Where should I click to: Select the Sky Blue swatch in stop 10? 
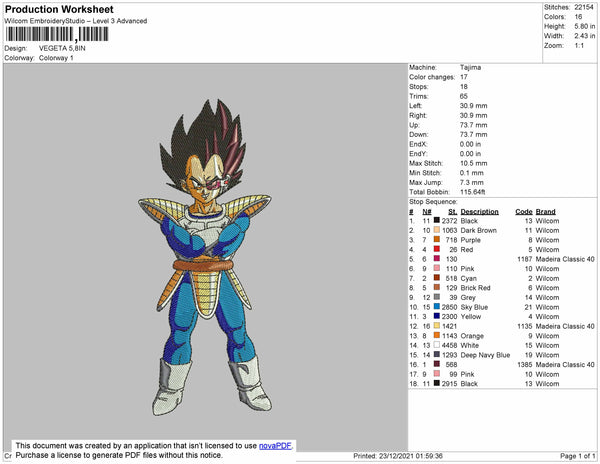point(437,306)
